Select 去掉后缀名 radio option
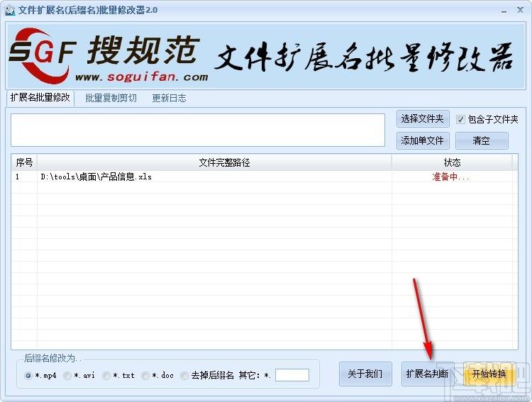Image resolution: width=532 pixels, height=402 pixels. (184, 376)
